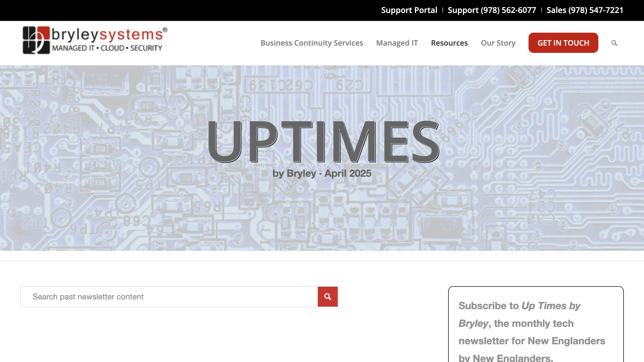This screenshot has width=644, height=362.
Task: Open the Our Story menu
Action: pos(498,43)
